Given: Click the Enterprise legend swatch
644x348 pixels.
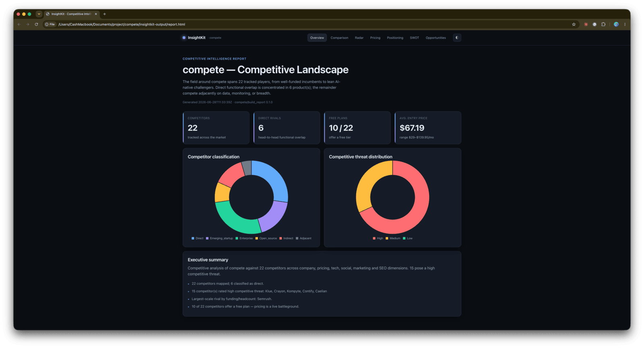Looking at the screenshot, I should tap(237, 238).
